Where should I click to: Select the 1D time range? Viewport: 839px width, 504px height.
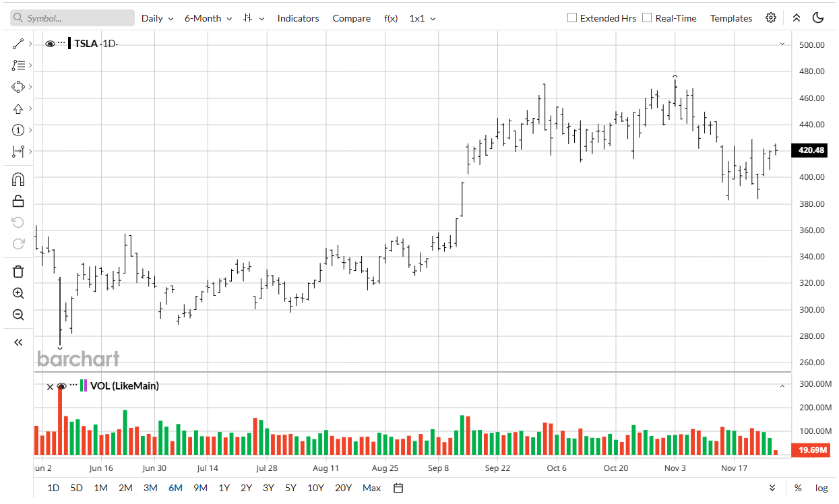[x=53, y=488]
